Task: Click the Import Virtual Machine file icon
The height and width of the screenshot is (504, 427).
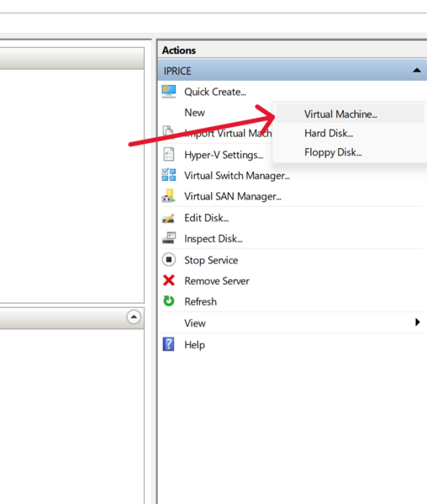Action: pos(168,132)
